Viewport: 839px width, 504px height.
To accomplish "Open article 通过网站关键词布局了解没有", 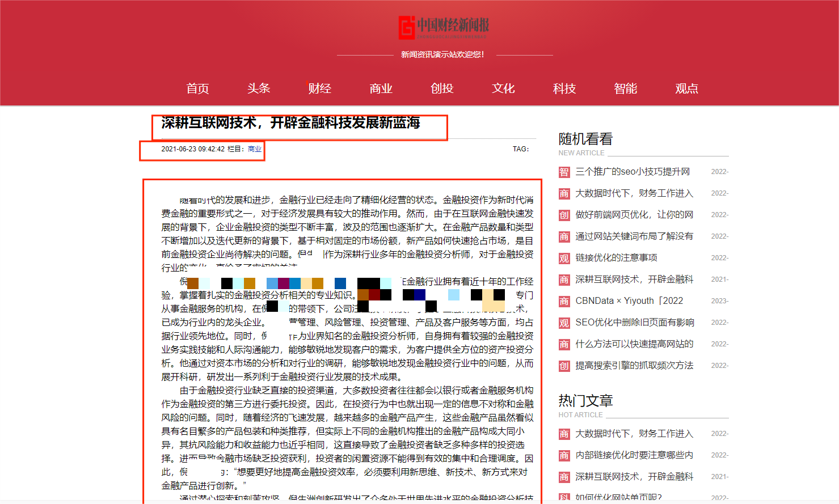I will 634,236.
